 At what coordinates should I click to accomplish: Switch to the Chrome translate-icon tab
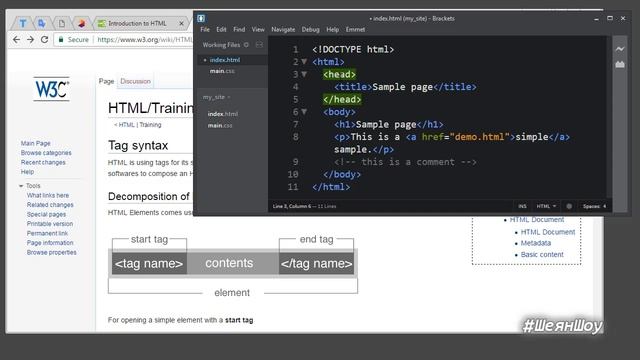[x=42, y=24]
